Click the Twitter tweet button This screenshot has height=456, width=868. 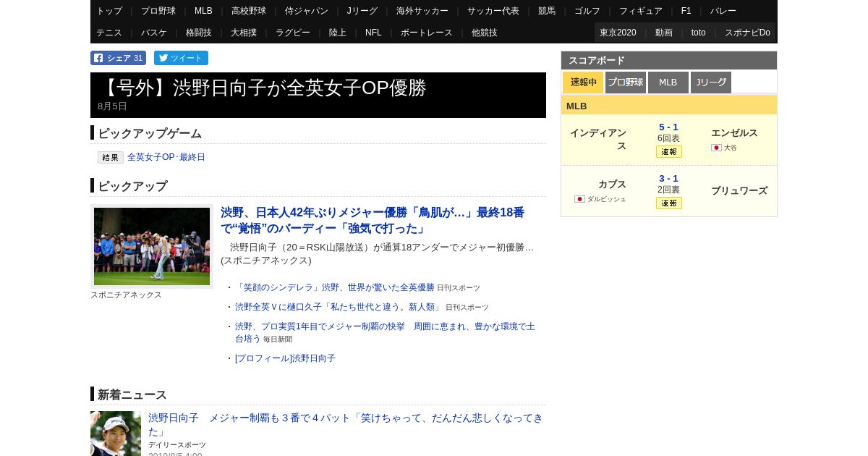click(x=181, y=58)
